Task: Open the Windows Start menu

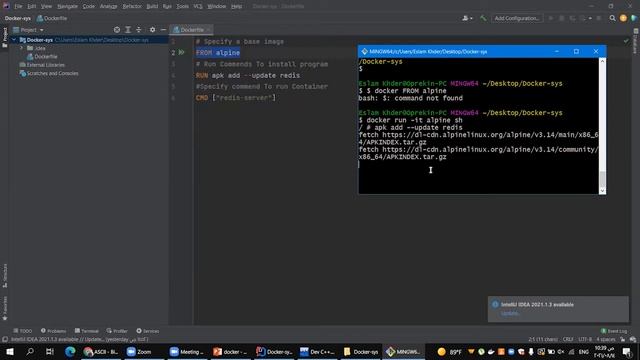Action: point(10,351)
